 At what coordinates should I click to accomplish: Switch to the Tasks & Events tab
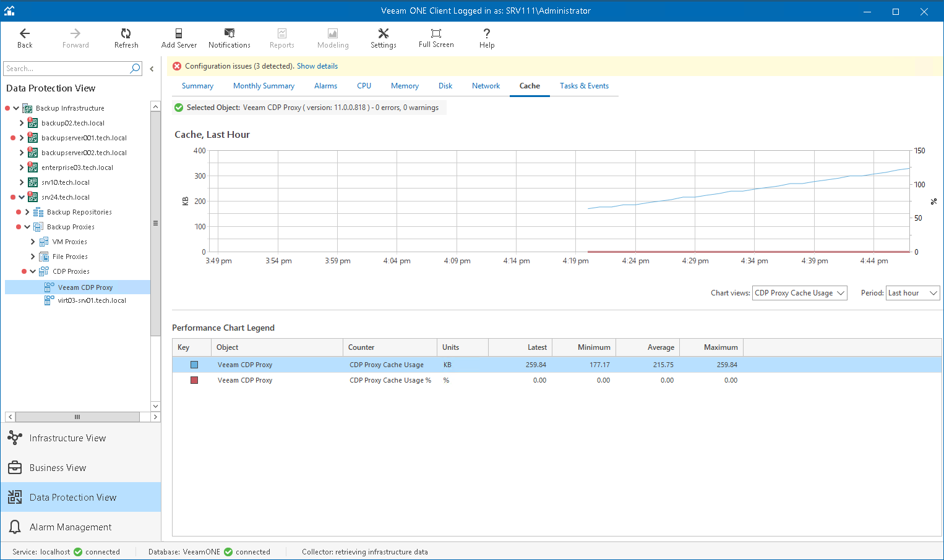584,86
